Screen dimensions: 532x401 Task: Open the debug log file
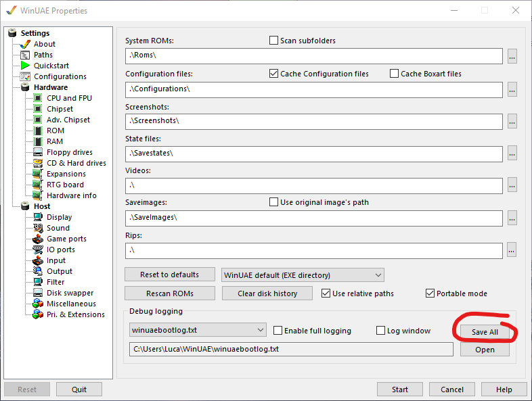click(485, 350)
